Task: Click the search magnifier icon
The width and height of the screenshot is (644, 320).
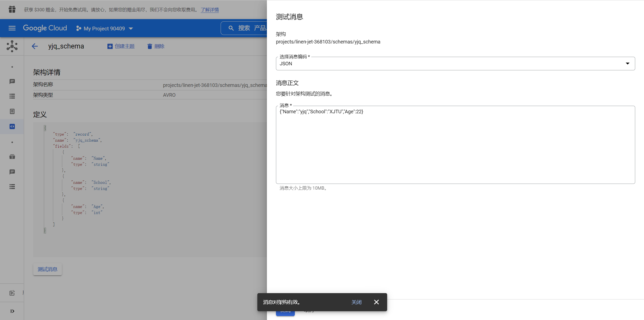Action: click(x=231, y=28)
